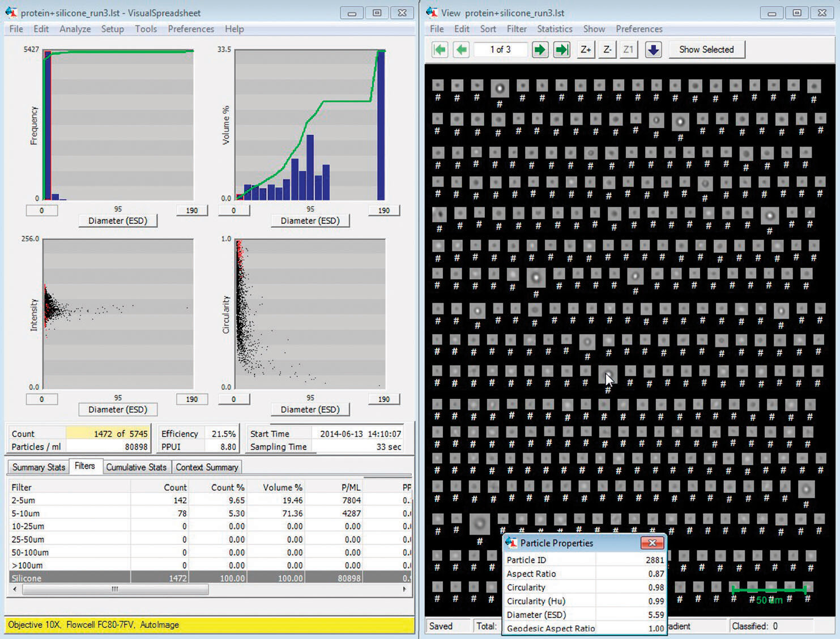Click inside the '1 of 3' page field

pos(500,49)
